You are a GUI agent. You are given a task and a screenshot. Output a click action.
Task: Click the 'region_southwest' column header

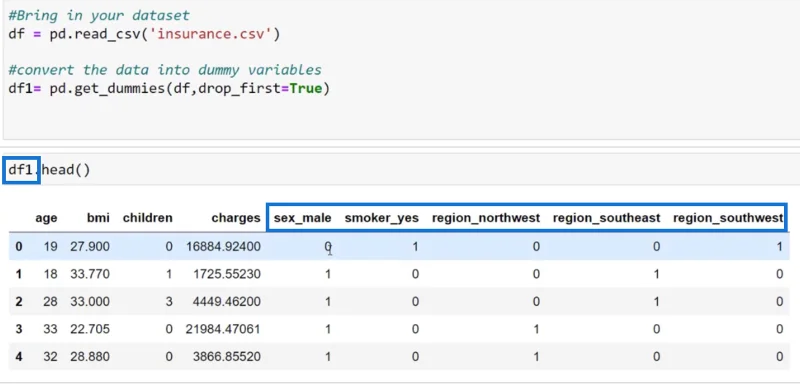[x=728, y=218]
